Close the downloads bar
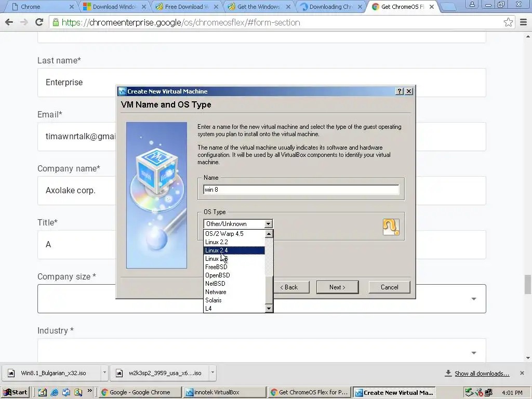The height and width of the screenshot is (399, 532). [x=522, y=373]
